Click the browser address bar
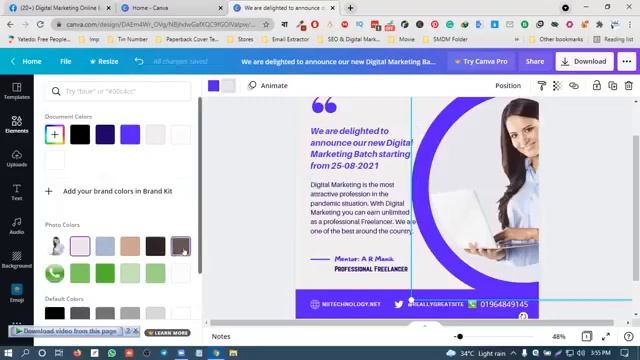Viewport: 640px width, 360px height. [x=161, y=24]
